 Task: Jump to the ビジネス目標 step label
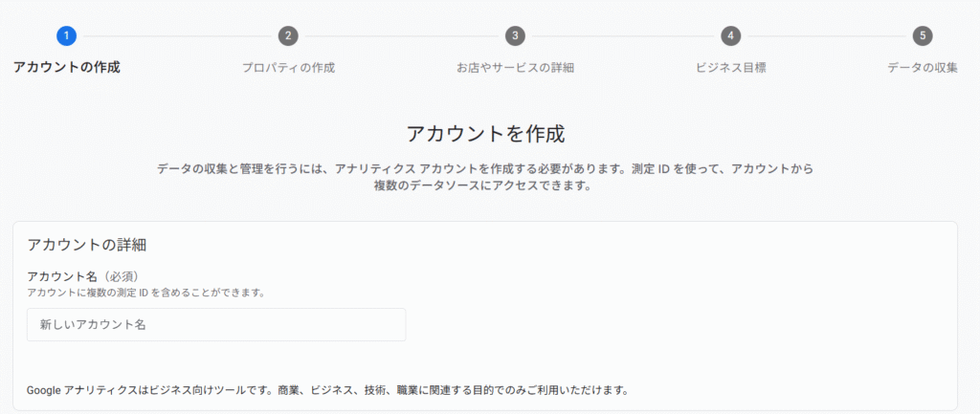coord(730,68)
